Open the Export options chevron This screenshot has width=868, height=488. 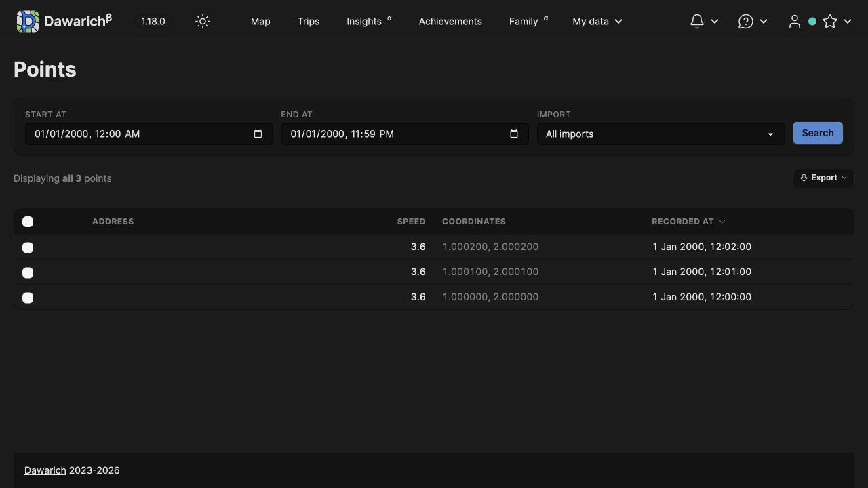coord(844,178)
